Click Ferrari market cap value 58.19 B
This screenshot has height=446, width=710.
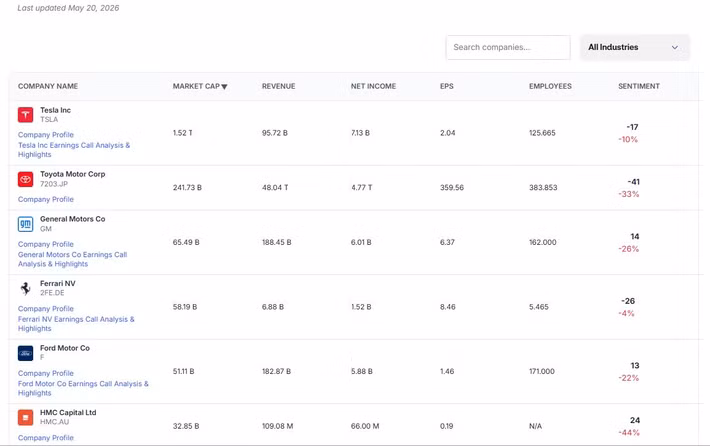click(x=185, y=307)
